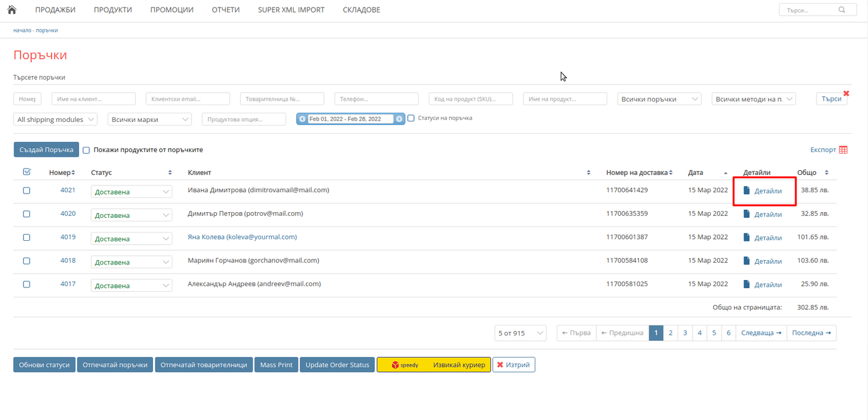Click the red X clear-search icon

point(846,93)
